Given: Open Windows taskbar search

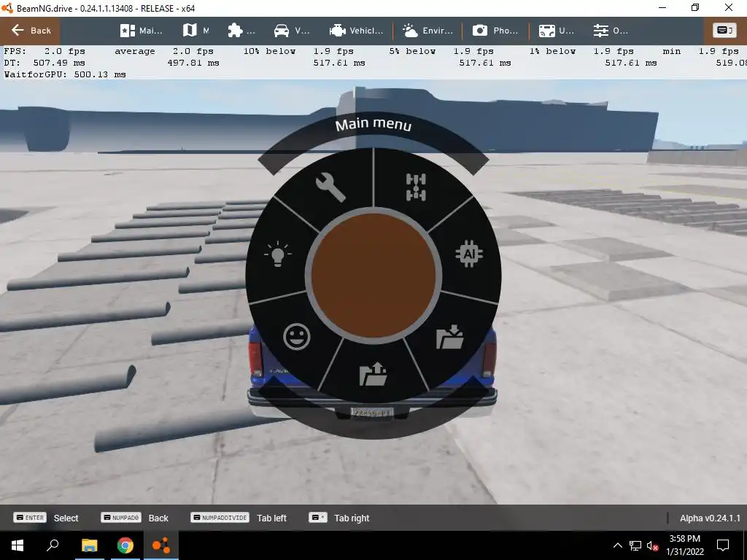Looking at the screenshot, I should point(53,545).
